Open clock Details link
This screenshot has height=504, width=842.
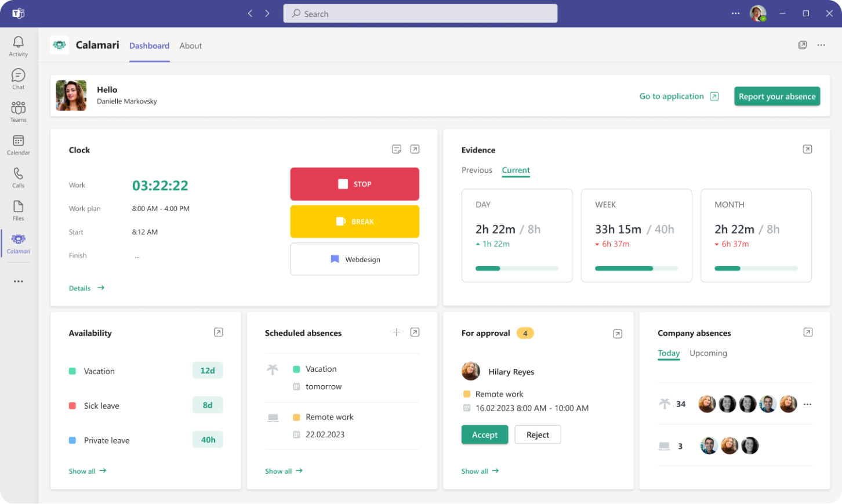(86, 288)
